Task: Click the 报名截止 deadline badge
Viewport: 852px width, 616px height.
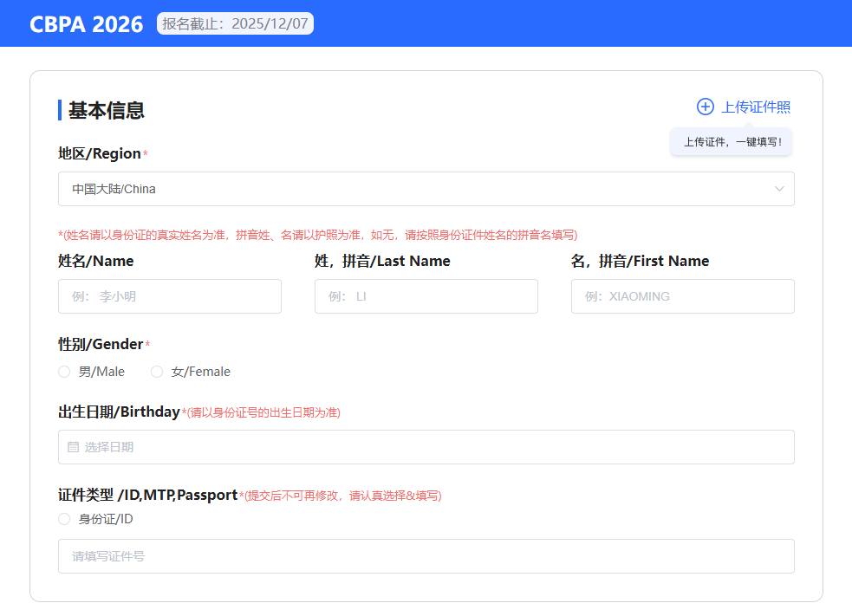Action: [235, 24]
